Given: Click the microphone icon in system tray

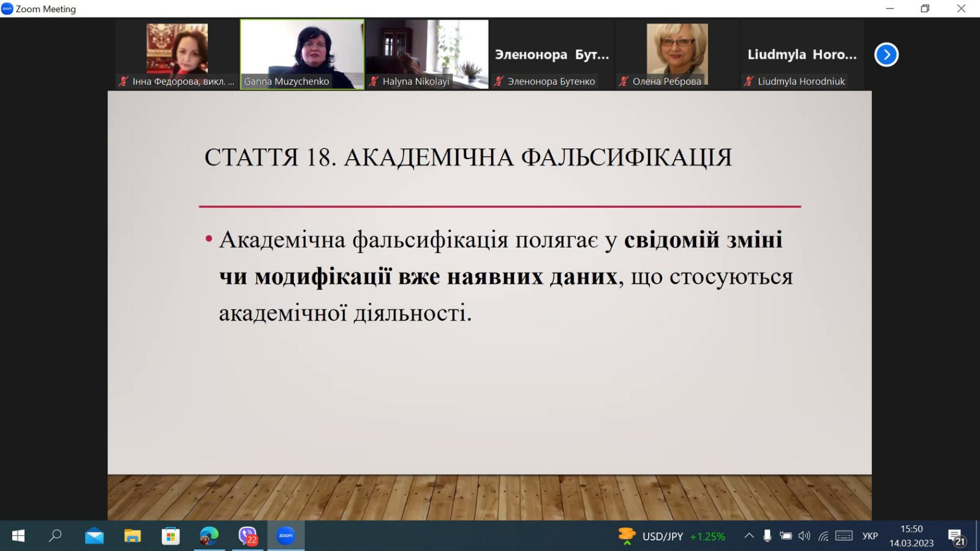Looking at the screenshot, I should 767,536.
